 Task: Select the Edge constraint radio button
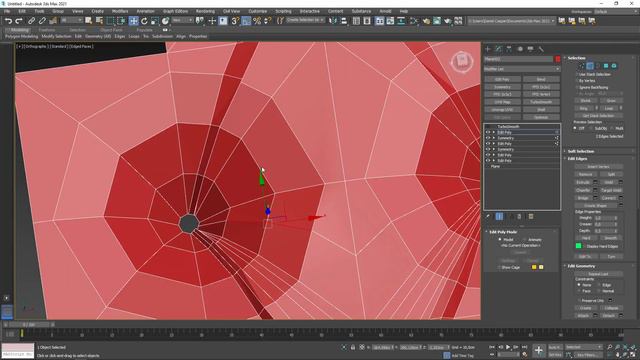(599, 285)
